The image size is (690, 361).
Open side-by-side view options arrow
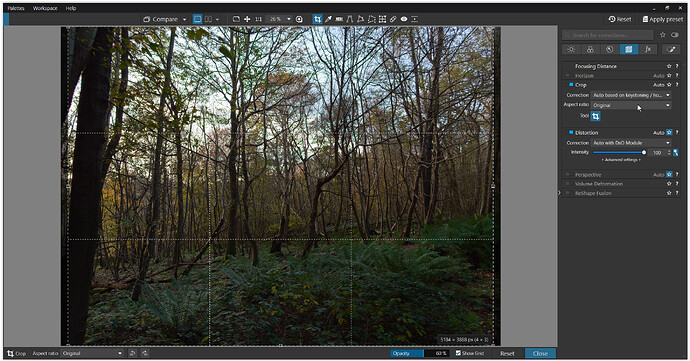click(217, 19)
